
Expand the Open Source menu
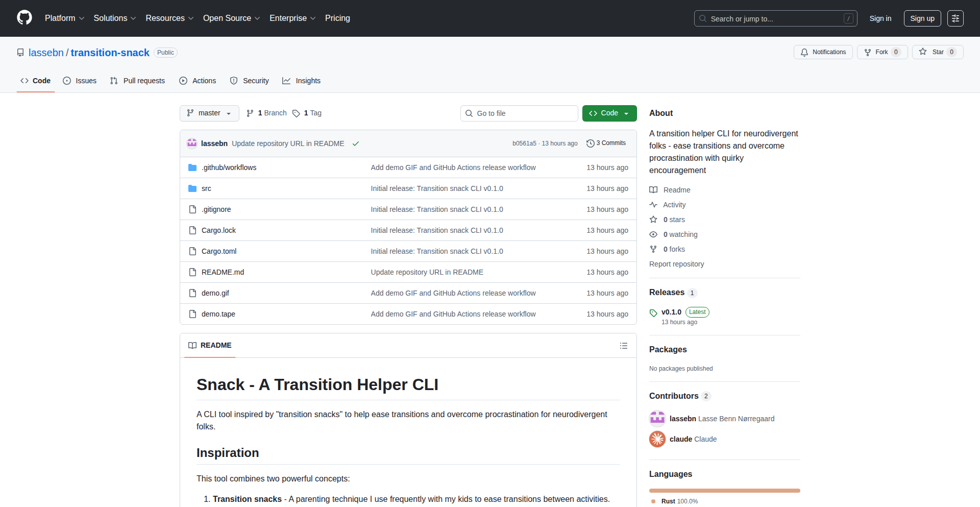coord(232,18)
